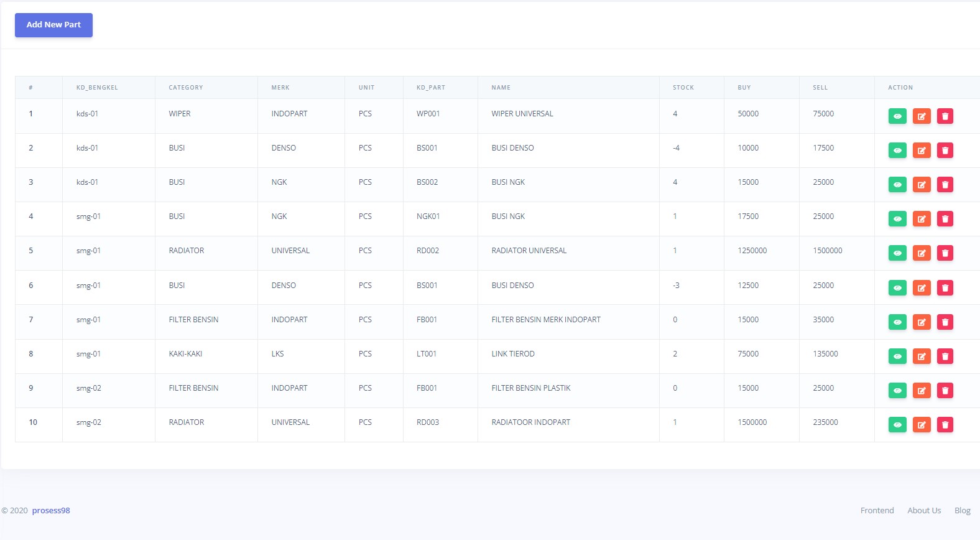The height and width of the screenshot is (540, 980).
Task: Delete the BUSI NGK part with code BS002
Action: (945, 185)
